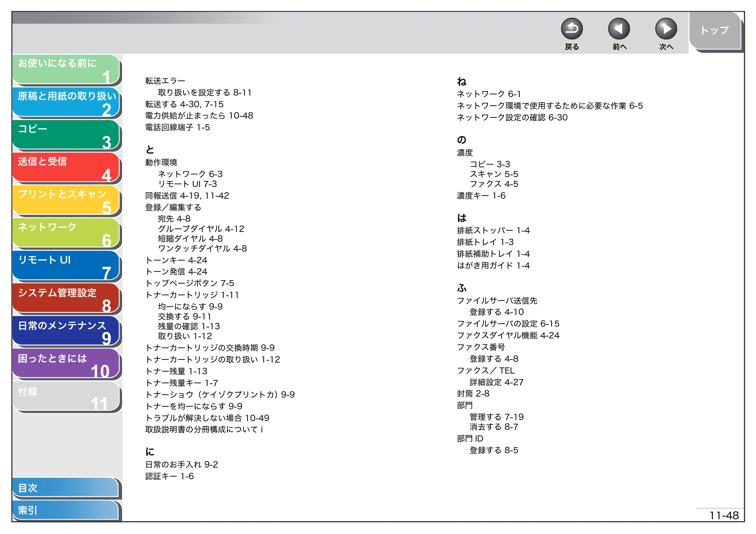Select the ネットワーク chapter 6 tab
The height and width of the screenshot is (534, 756).
pyautogui.click(x=66, y=233)
